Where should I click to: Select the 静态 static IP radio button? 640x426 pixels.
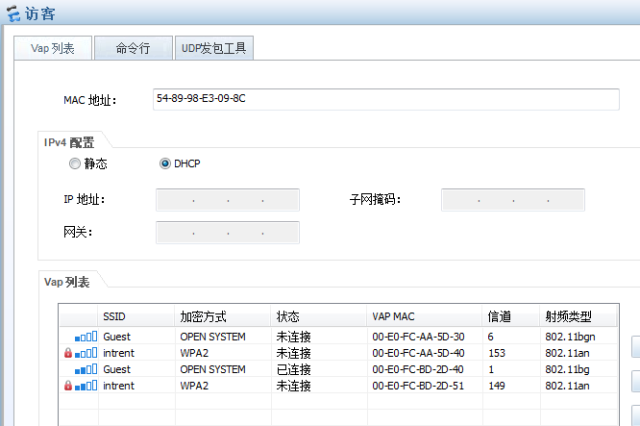(x=75, y=164)
